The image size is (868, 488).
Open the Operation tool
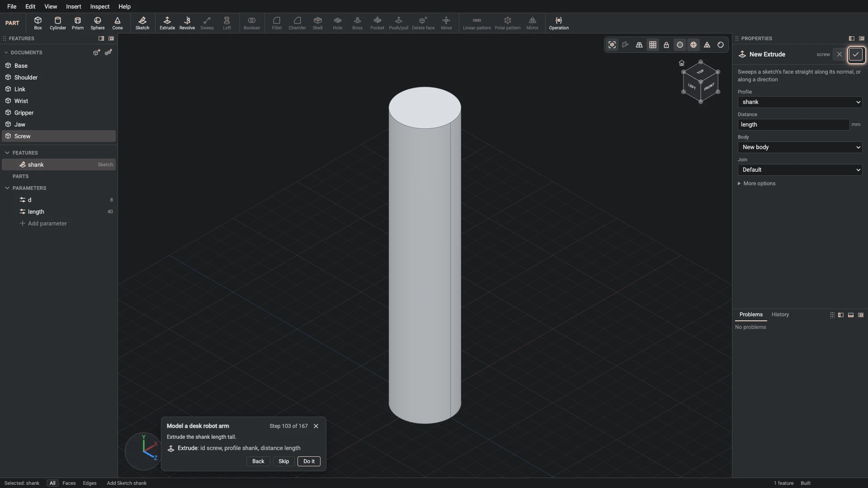(559, 23)
